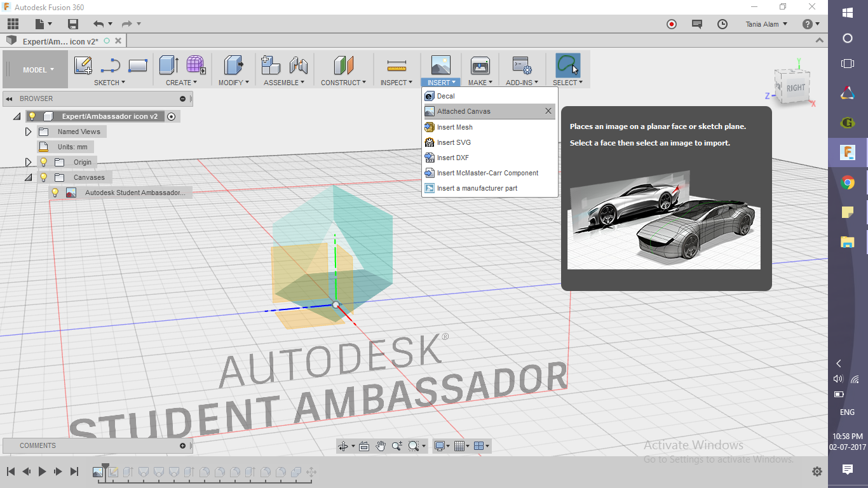Open the CREATE dropdown menu
This screenshot has width=868, height=488.
tap(182, 83)
